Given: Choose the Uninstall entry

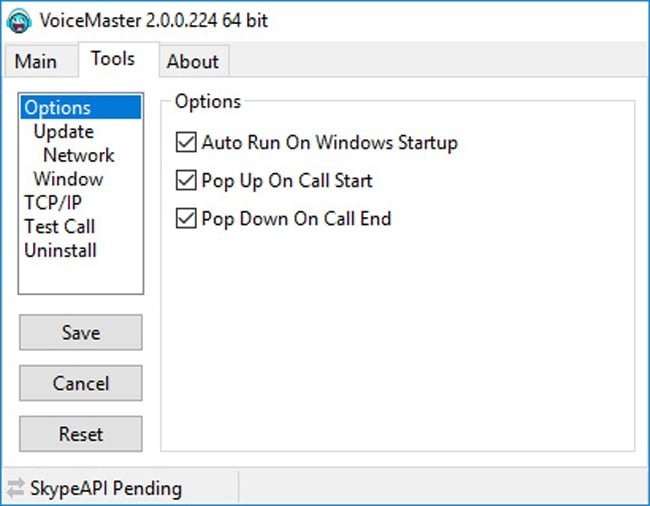Looking at the screenshot, I should click(x=60, y=250).
